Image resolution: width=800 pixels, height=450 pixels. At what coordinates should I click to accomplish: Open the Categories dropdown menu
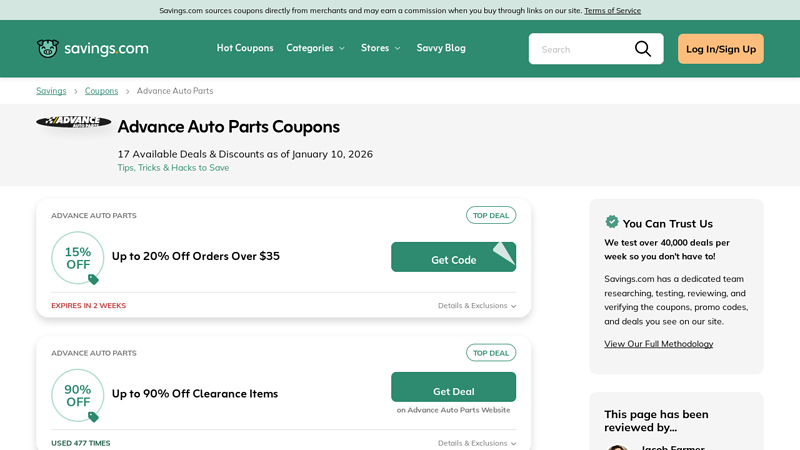[315, 48]
